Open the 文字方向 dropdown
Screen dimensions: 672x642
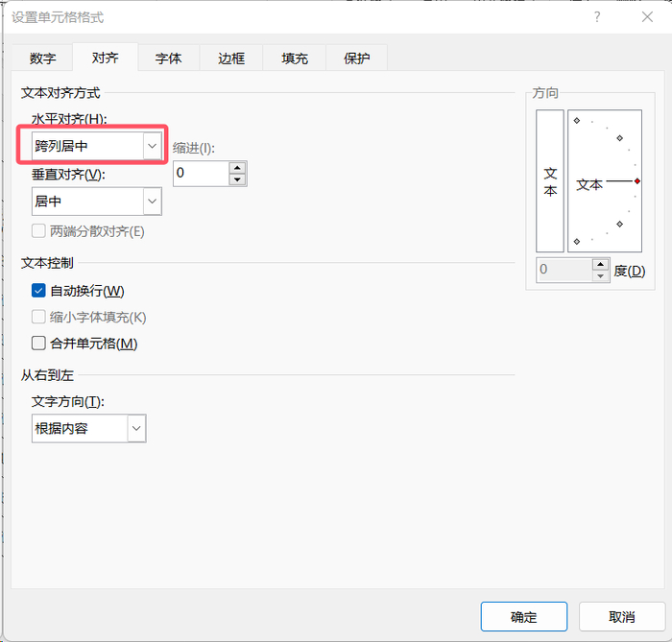coord(135,428)
